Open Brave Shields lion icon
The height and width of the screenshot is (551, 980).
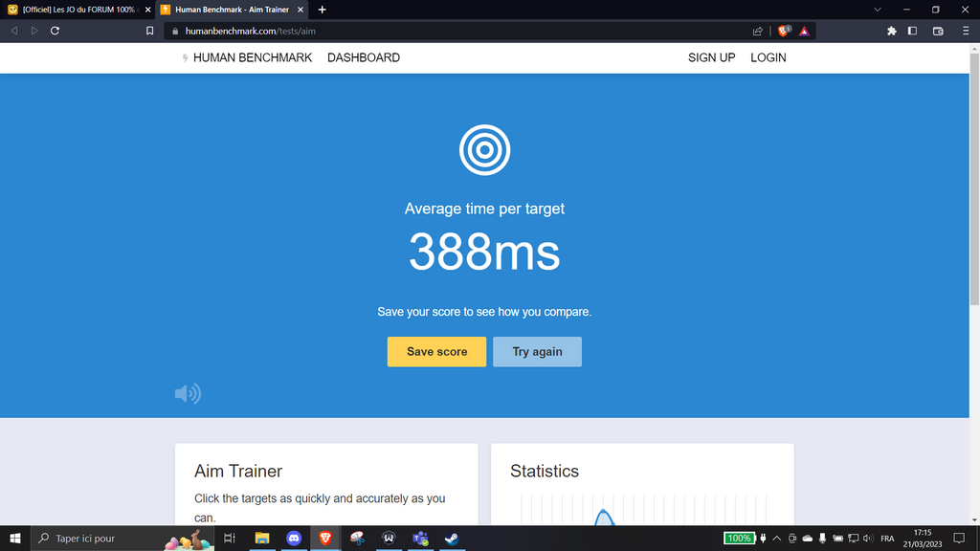[x=784, y=31]
